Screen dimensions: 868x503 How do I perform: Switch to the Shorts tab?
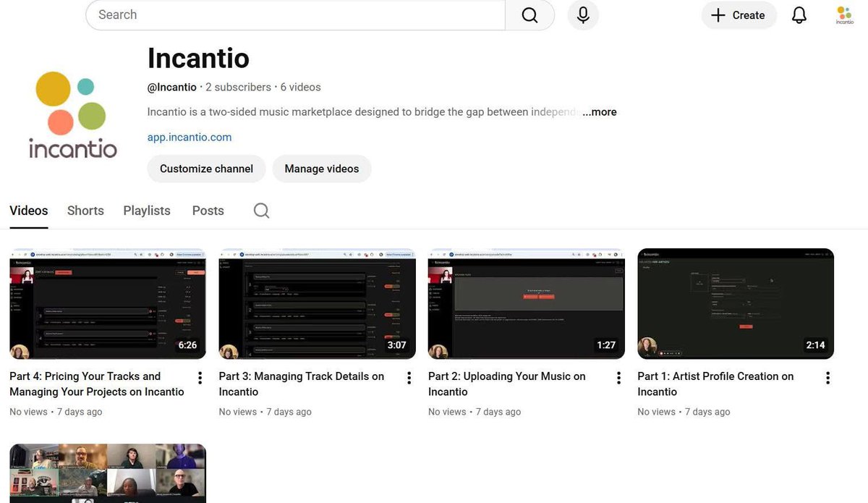click(85, 211)
